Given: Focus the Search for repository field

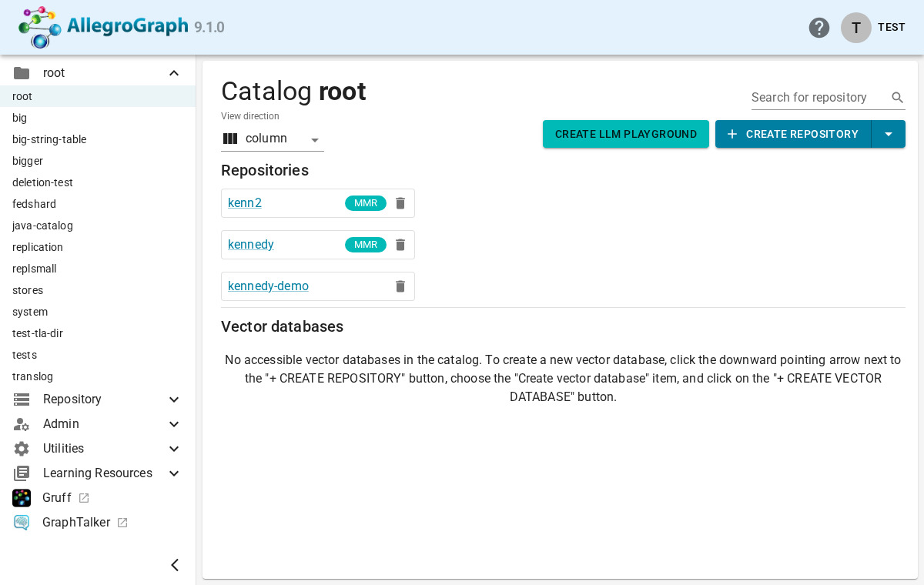Looking at the screenshot, I should pos(819,98).
